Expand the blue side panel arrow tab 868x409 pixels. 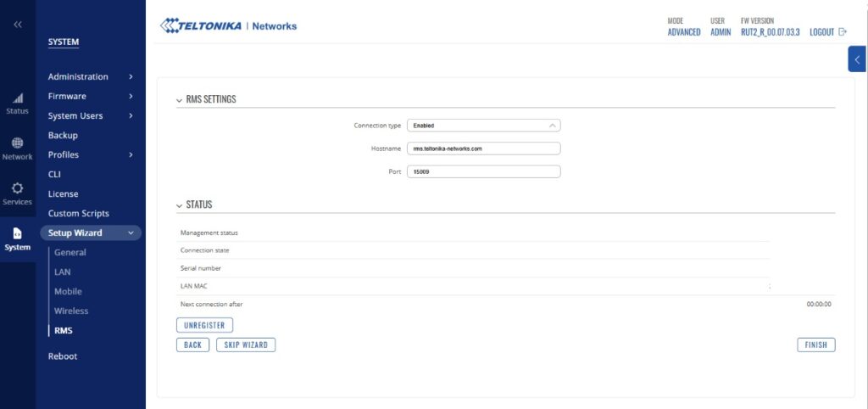coord(857,59)
